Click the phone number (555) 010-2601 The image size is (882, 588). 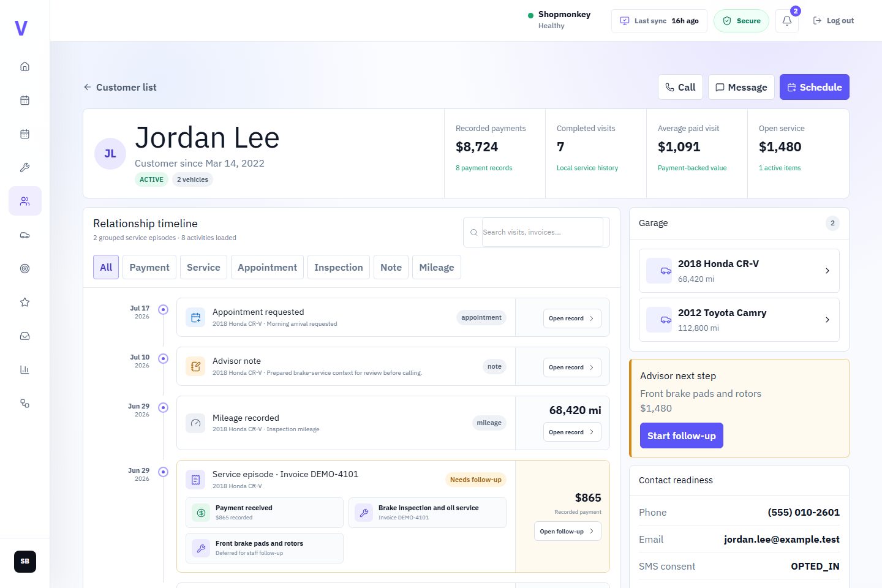point(804,513)
